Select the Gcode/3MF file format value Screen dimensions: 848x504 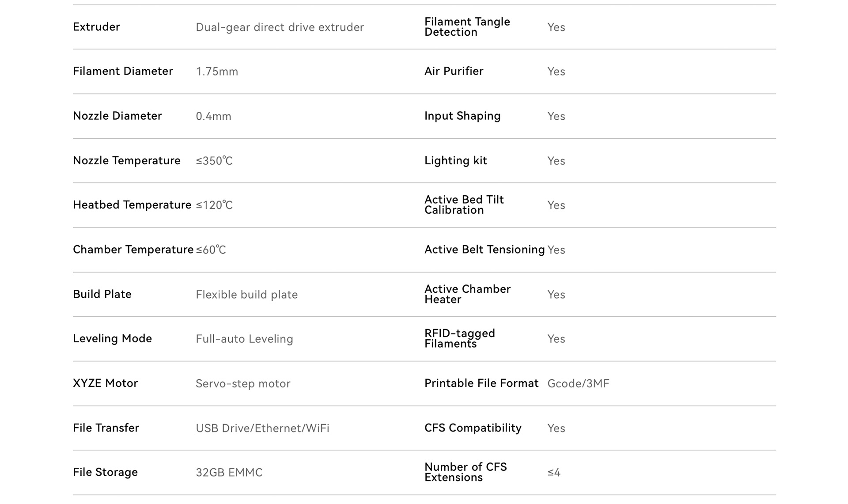(x=578, y=383)
